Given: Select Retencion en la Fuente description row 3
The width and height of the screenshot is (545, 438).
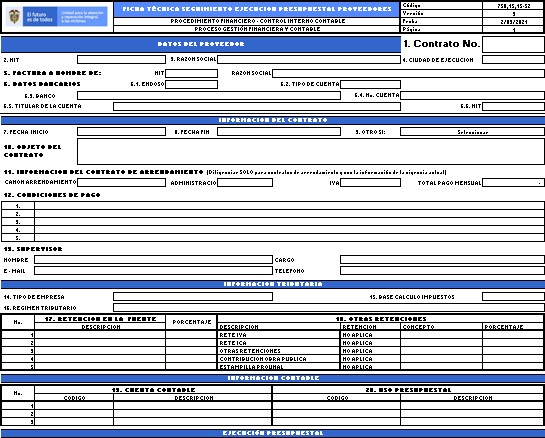Looking at the screenshot, I should 100,350.
